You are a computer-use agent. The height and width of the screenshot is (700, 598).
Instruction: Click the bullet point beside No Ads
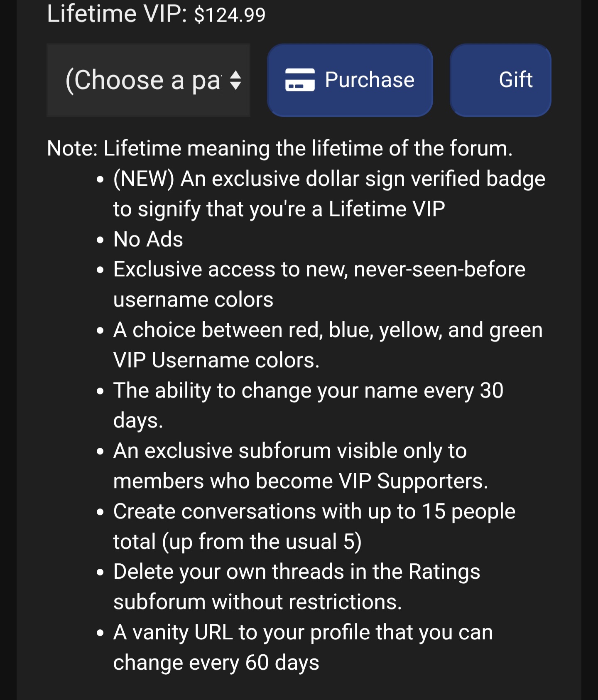click(x=100, y=240)
